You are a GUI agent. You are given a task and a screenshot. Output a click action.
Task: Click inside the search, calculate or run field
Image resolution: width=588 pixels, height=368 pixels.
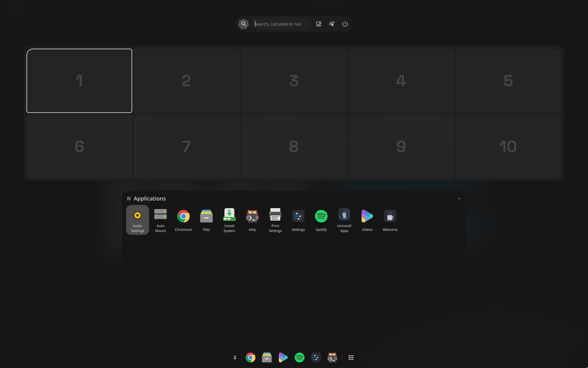(x=281, y=24)
